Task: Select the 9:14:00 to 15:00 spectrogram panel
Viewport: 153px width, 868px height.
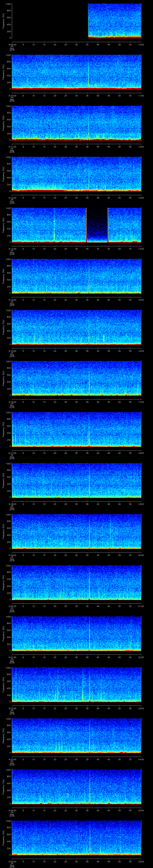Action: 77,276
